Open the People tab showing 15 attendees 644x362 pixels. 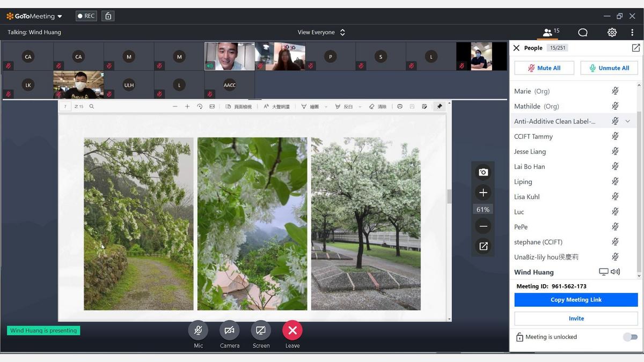550,33
